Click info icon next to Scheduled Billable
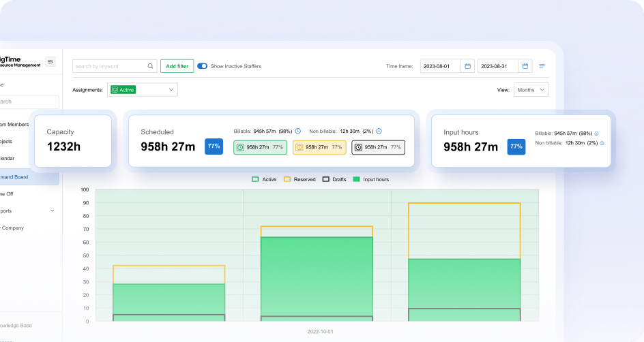 298,131
